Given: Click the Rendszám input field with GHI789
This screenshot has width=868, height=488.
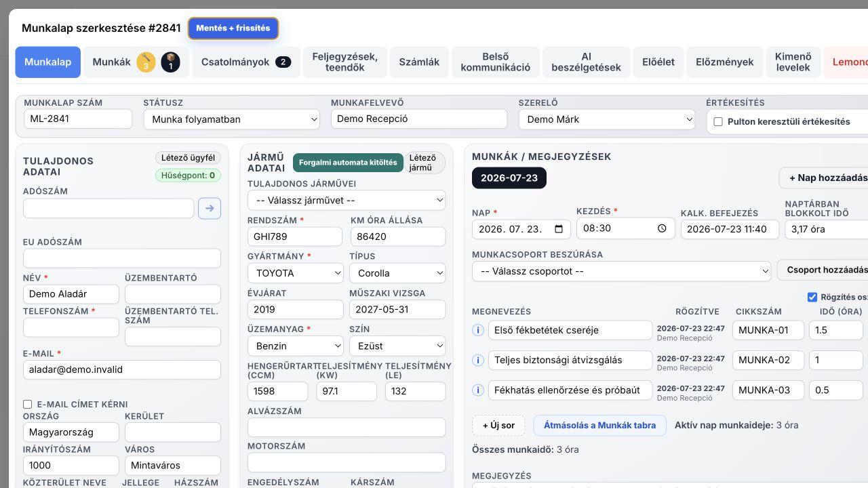Looking at the screenshot, I should pyautogui.click(x=295, y=237).
